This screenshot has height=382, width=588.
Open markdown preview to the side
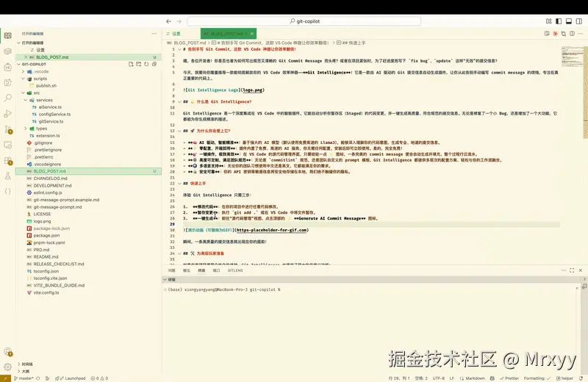coord(547,34)
